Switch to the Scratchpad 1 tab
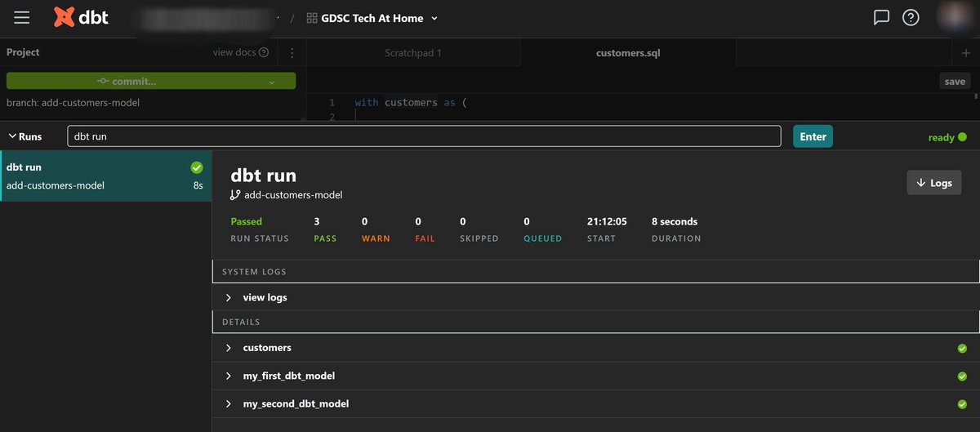 [x=413, y=53]
